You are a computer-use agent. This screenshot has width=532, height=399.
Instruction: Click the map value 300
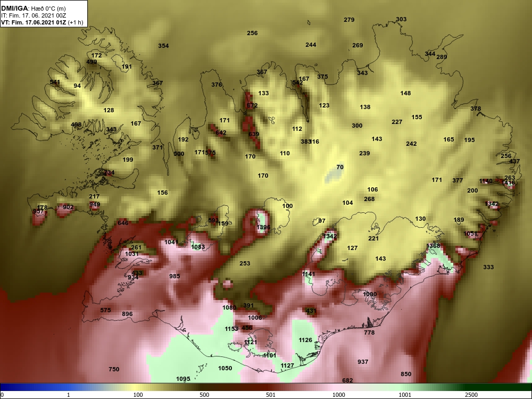(x=357, y=126)
